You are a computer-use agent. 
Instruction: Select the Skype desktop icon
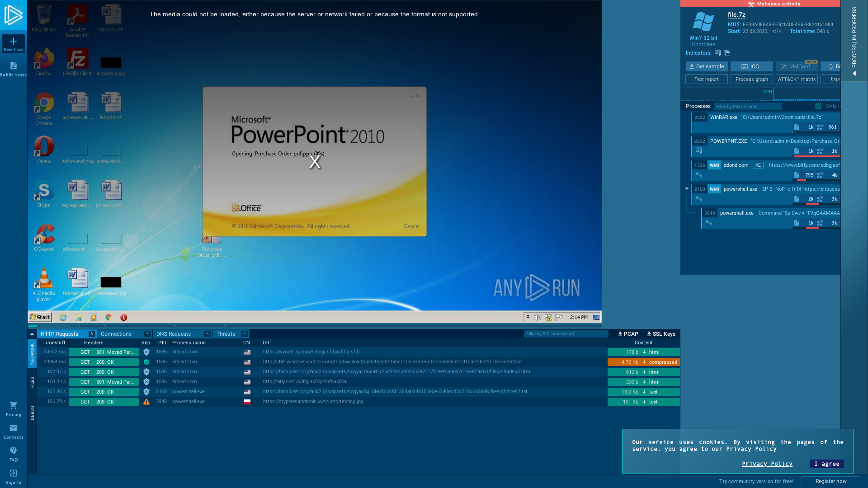(44, 194)
